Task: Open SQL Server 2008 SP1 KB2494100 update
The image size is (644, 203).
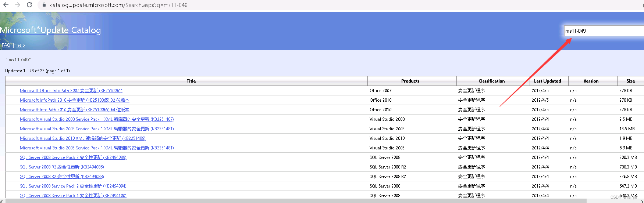Action: coord(73,196)
